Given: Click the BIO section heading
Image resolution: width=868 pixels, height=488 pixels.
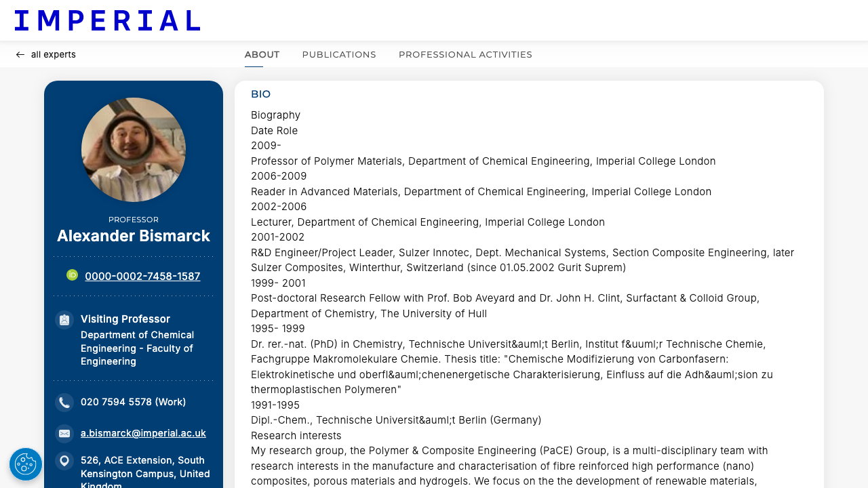Looking at the screenshot, I should pos(260,94).
